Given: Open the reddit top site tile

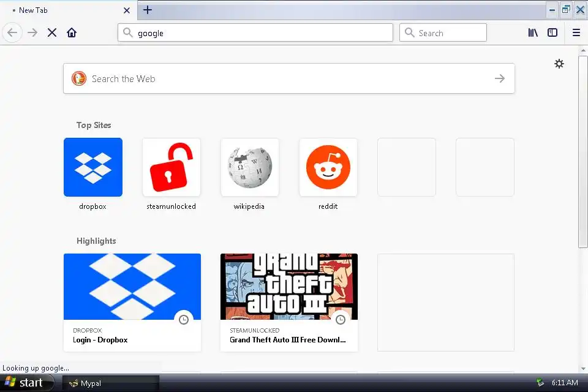Looking at the screenshot, I should click(x=328, y=167).
